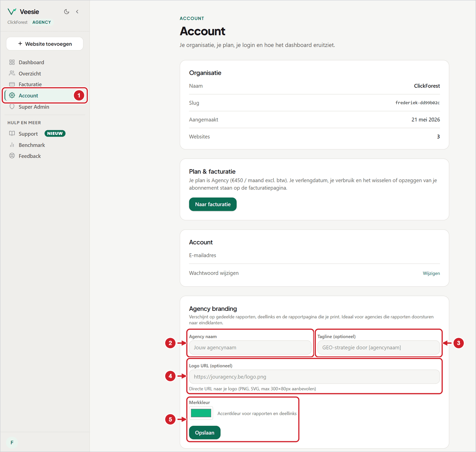Click the Benchmark bar chart icon
The image size is (476, 452).
tap(12, 145)
